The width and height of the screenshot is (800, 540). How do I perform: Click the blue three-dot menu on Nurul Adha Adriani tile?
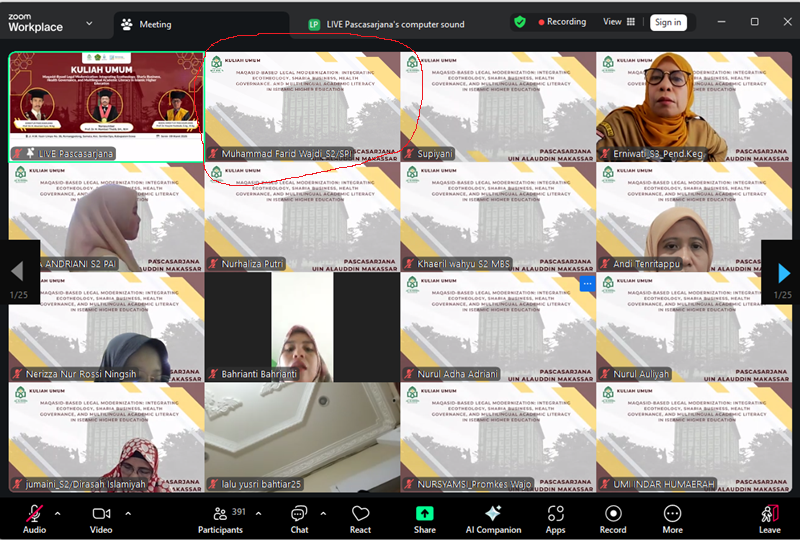click(587, 284)
